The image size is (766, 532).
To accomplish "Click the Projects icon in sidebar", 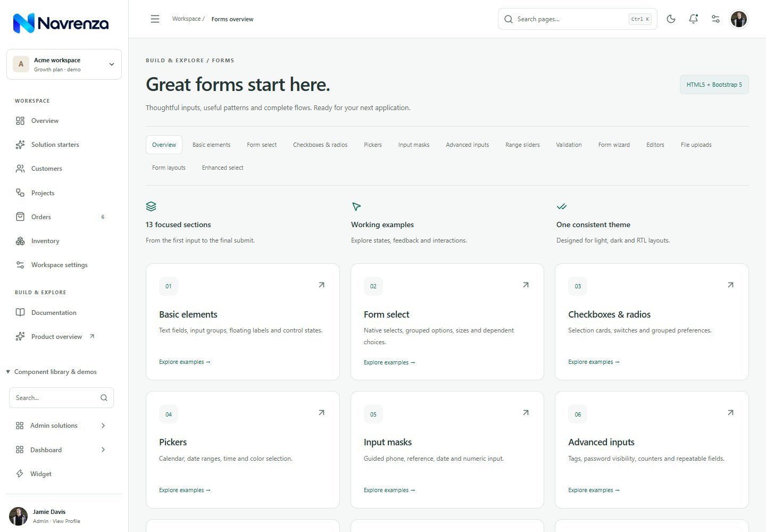I will coord(20,193).
